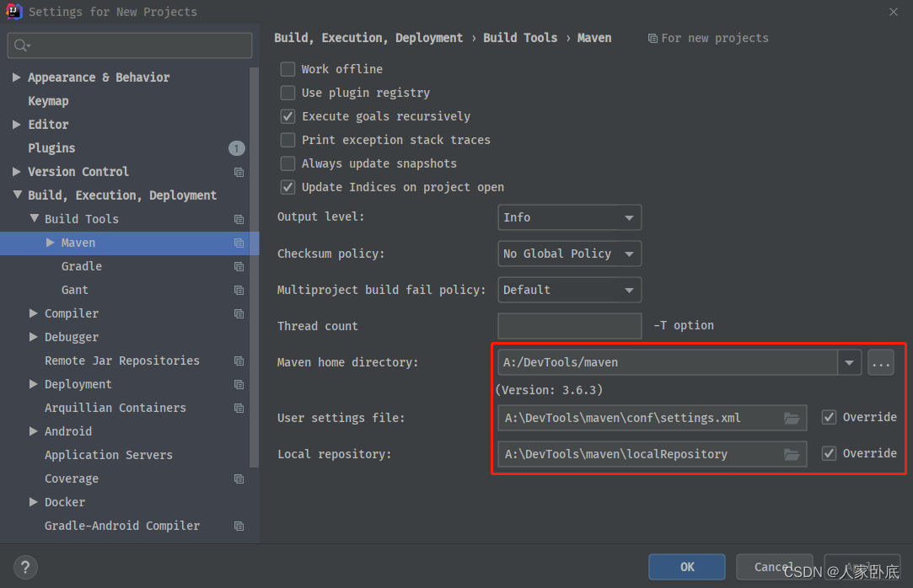
Task: Click the search magnifier icon in settings
Action: (22, 45)
